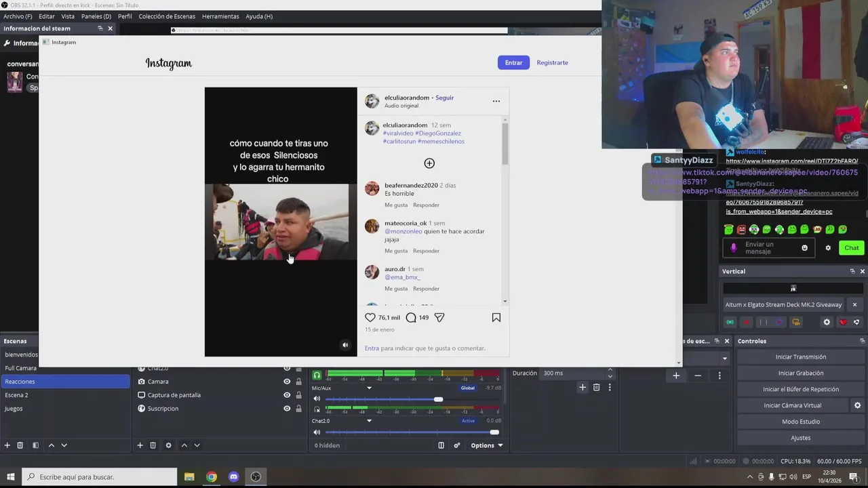Delete selected scene using trash icon
The image size is (868, 488).
(x=20, y=445)
